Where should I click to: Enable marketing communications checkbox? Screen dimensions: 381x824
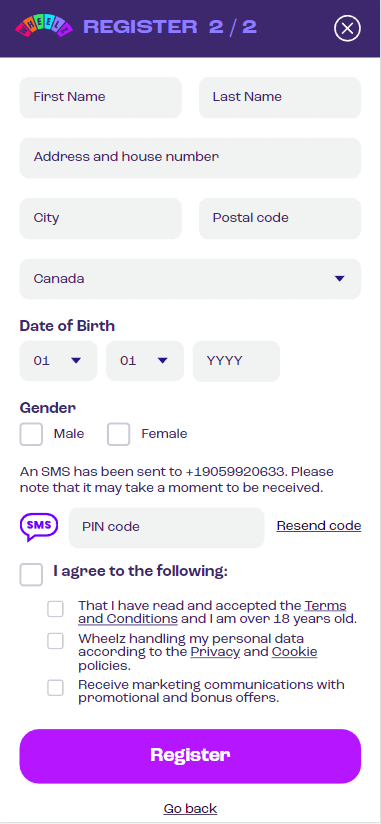pyautogui.click(x=55, y=687)
